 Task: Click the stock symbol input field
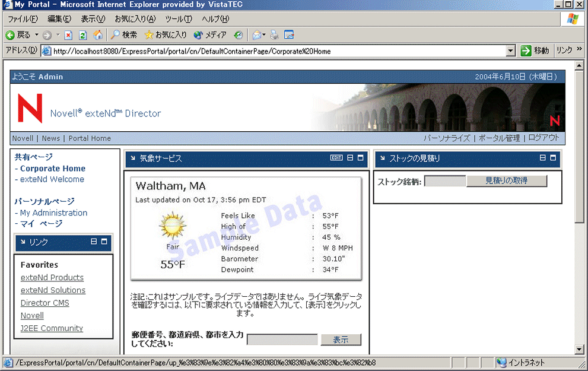coord(445,180)
